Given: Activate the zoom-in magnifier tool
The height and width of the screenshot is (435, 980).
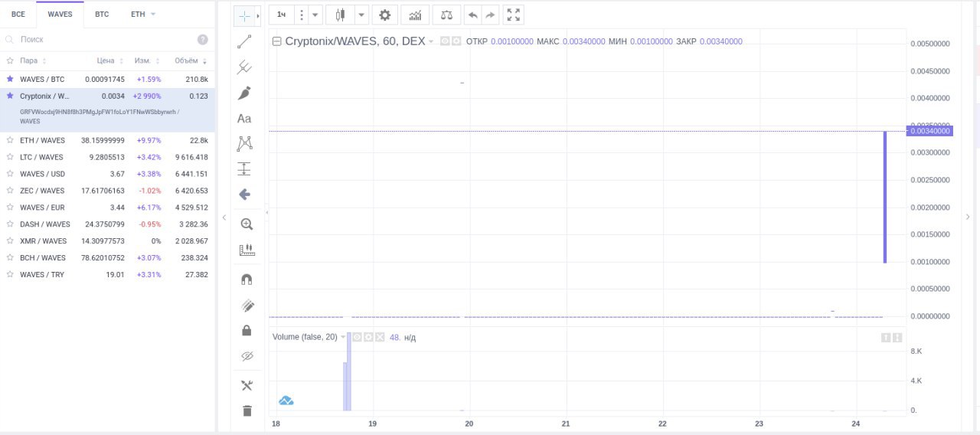Looking at the screenshot, I should (x=246, y=224).
